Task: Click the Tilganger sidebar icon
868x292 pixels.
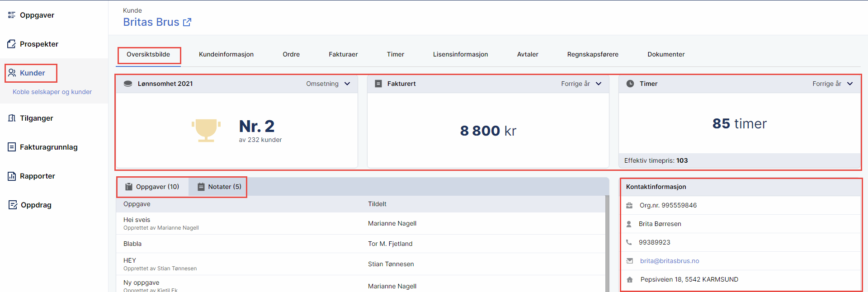Action: click(12, 118)
